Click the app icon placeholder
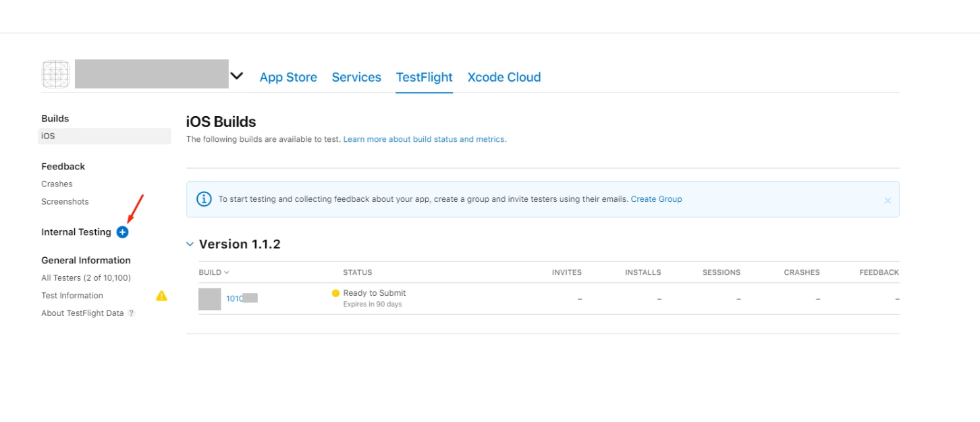 coord(56,74)
